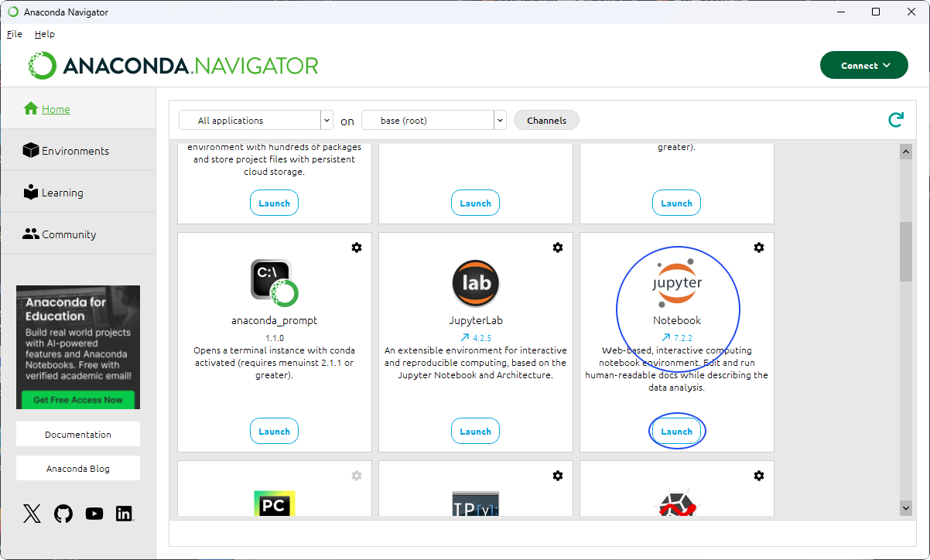Screen dimensions: 930x560
Task: Click the JupyterLab 'lab' logo
Action: pyautogui.click(x=476, y=283)
